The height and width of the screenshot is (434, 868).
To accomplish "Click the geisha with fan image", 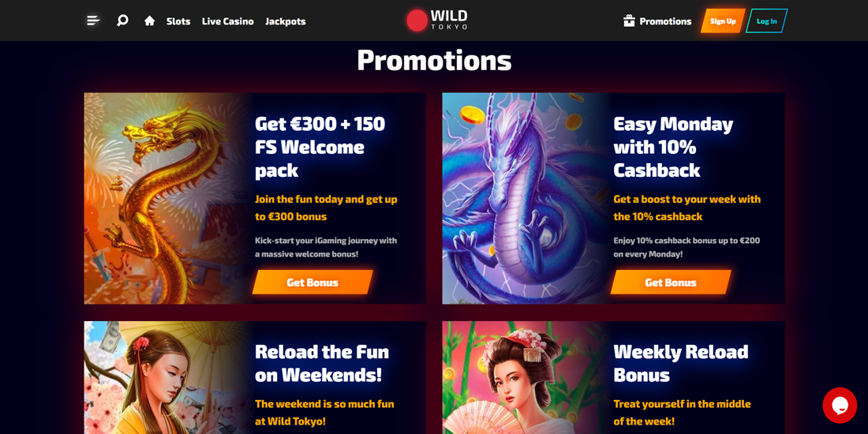I will pyautogui.click(x=525, y=377).
